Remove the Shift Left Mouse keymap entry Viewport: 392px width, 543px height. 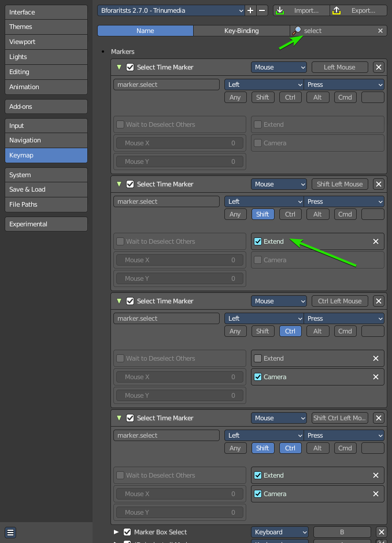tap(379, 184)
